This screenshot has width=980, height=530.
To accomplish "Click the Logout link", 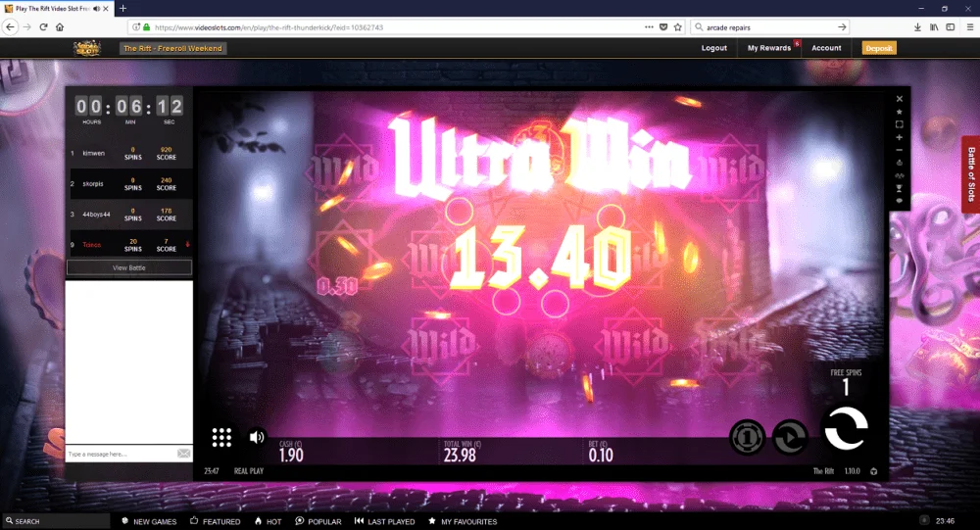I will click(x=713, y=48).
